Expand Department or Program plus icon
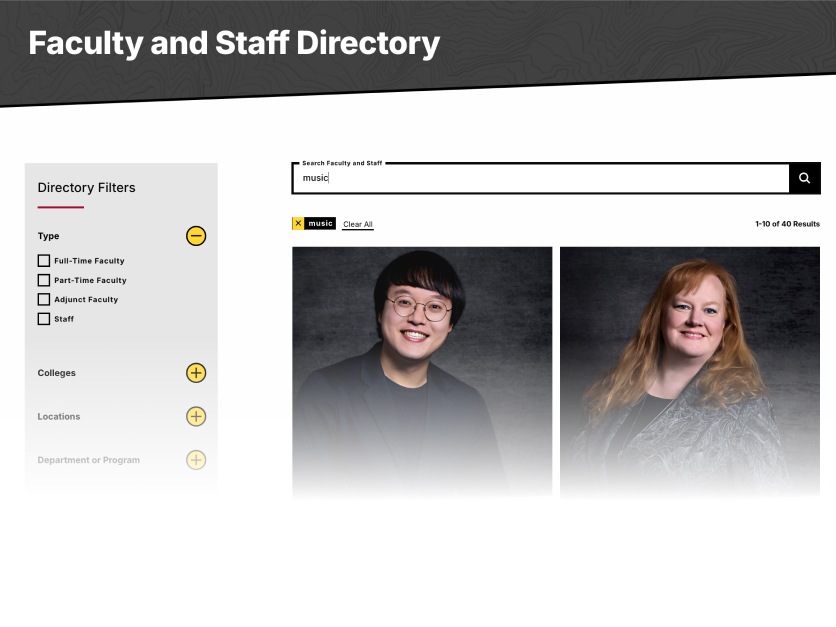Viewport: 836px width, 627px height. point(196,460)
